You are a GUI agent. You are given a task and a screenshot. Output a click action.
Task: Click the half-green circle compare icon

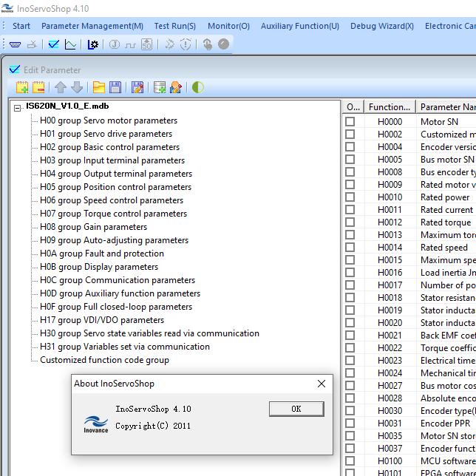[x=198, y=88]
